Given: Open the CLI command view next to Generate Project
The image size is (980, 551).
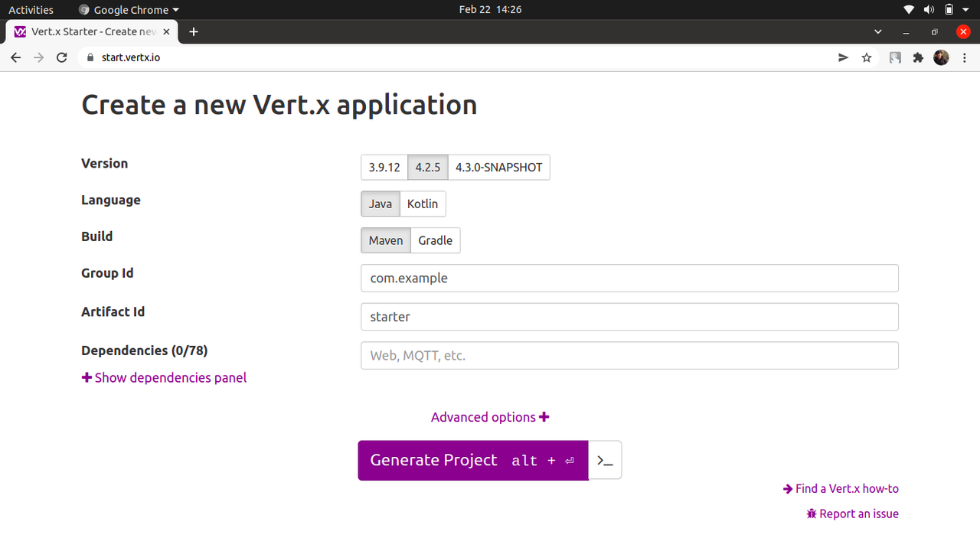Looking at the screenshot, I should pyautogui.click(x=604, y=460).
